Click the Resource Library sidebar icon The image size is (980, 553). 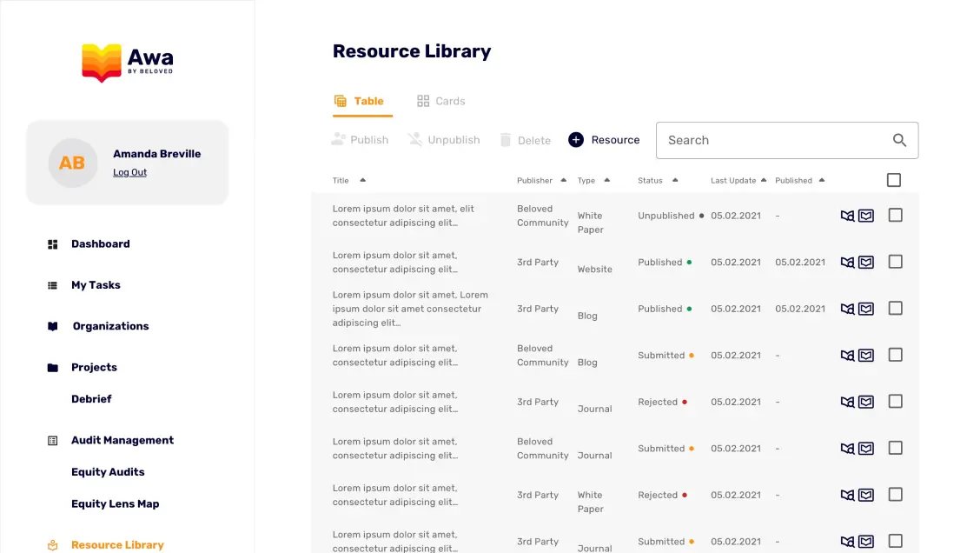[52, 544]
